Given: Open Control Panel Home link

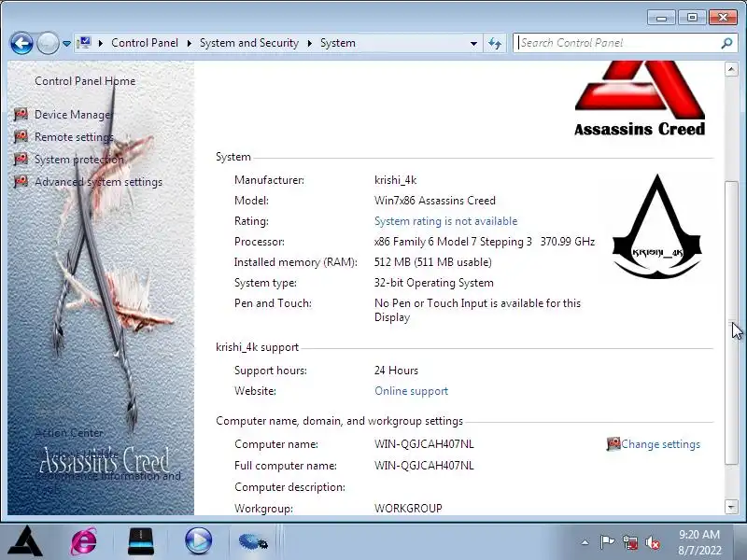Looking at the screenshot, I should (x=85, y=81).
